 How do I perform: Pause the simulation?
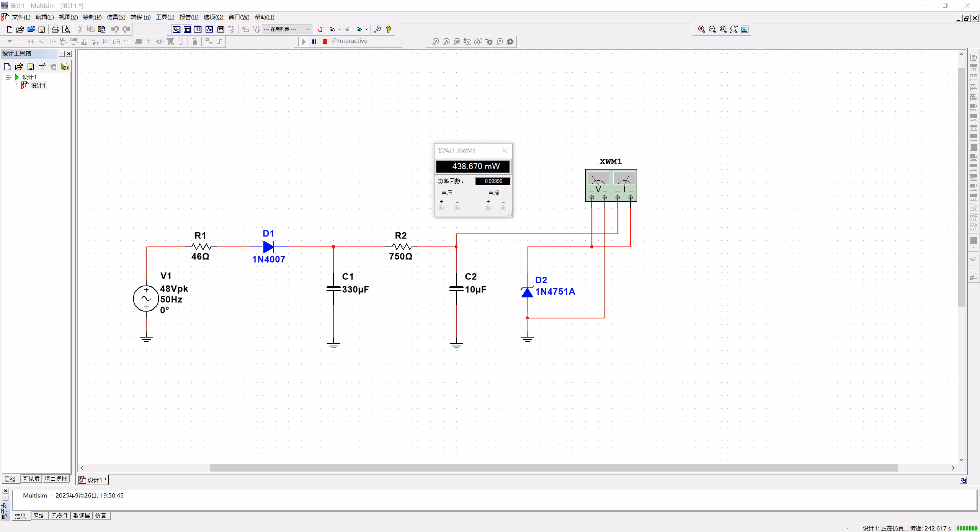tap(314, 41)
